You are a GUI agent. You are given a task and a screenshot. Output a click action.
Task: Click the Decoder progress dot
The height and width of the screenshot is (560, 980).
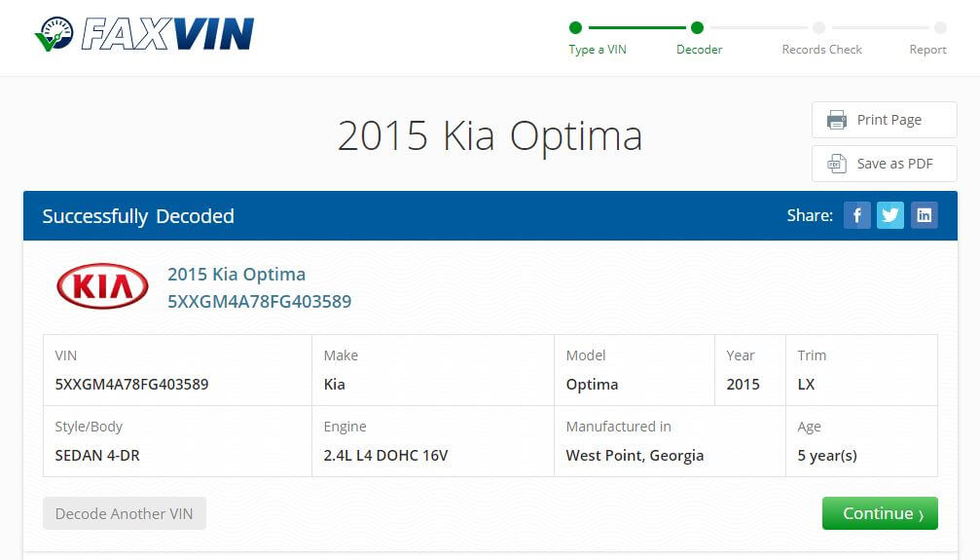[x=697, y=27]
